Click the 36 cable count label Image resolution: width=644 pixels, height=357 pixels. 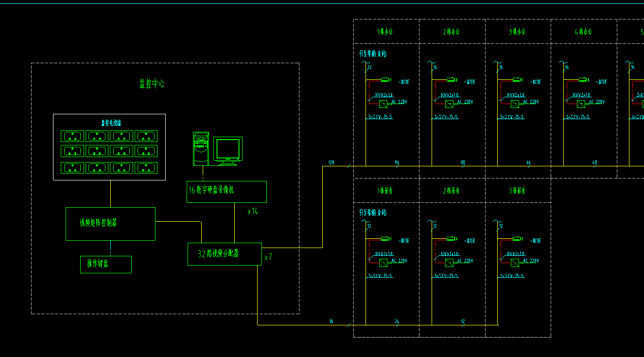coord(331,321)
